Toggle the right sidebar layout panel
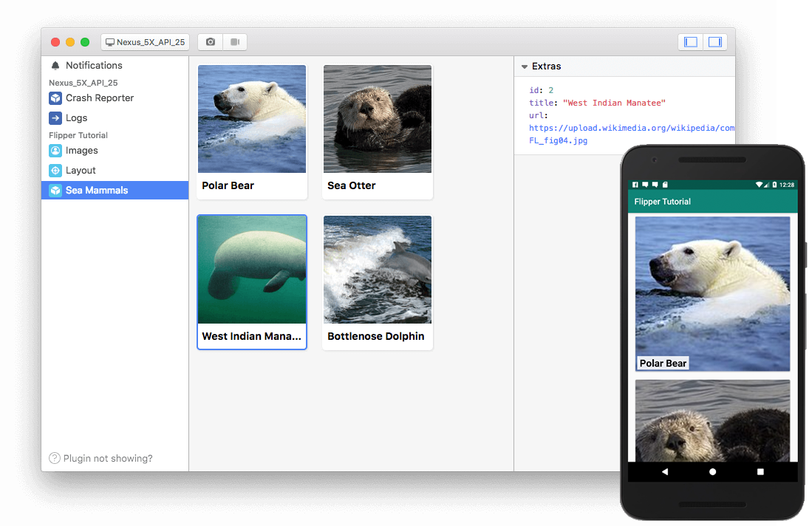The image size is (812, 526). pos(714,41)
